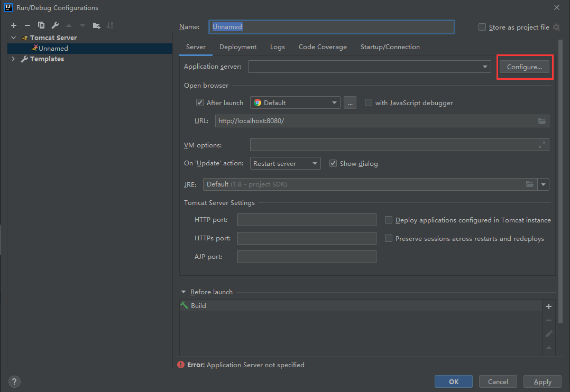Viewport: 570px width, 392px height.
Task: Open the Restart server update action dropdown
Action: pos(286,163)
